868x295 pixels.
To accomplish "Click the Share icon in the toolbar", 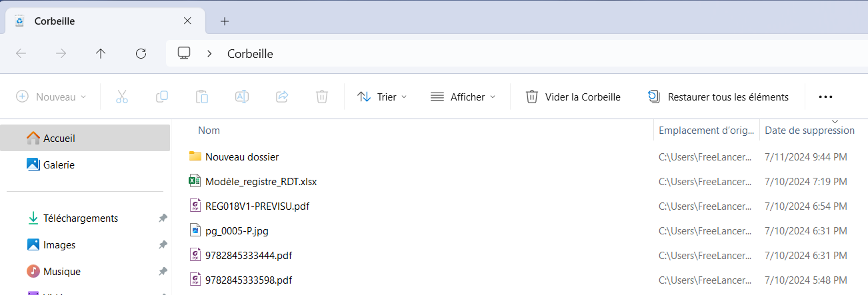I will point(281,97).
